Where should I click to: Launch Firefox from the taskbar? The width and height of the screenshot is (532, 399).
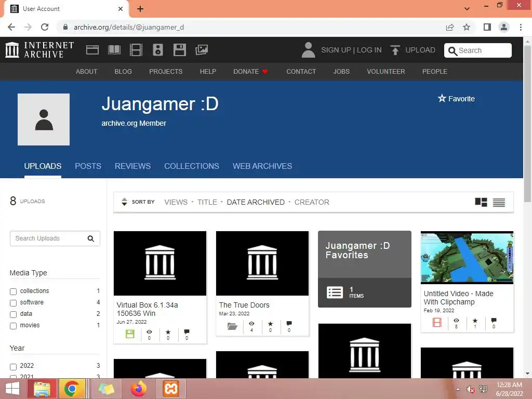point(139,389)
